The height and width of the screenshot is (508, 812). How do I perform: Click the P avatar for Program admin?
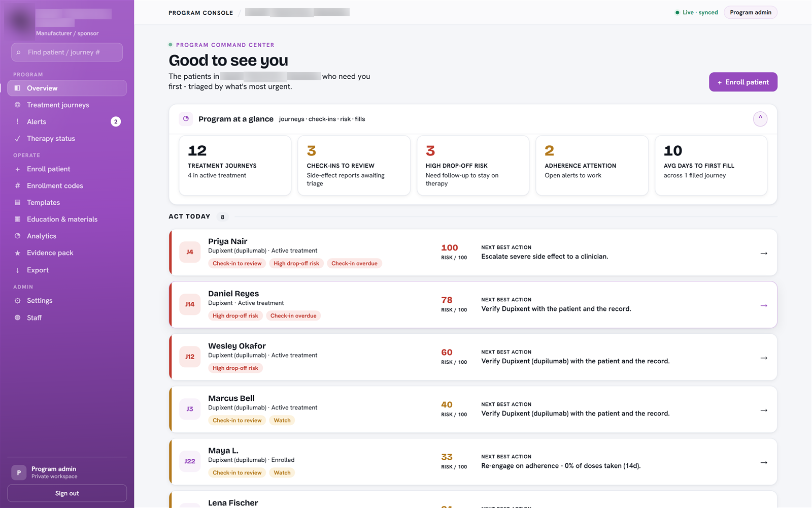click(x=19, y=472)
